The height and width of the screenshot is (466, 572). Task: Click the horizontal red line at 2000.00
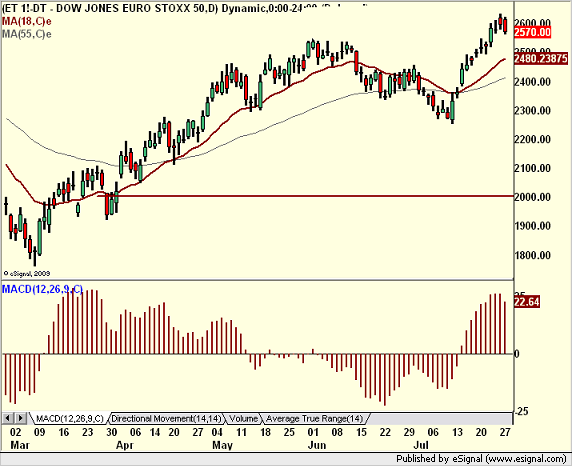pyautogui.click(x=305, y=196)
